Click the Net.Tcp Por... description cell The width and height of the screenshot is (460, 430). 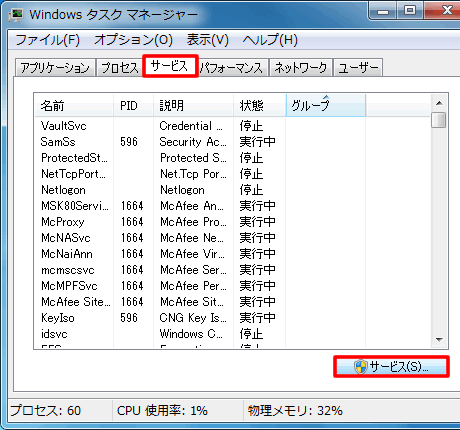pos(193,174)
